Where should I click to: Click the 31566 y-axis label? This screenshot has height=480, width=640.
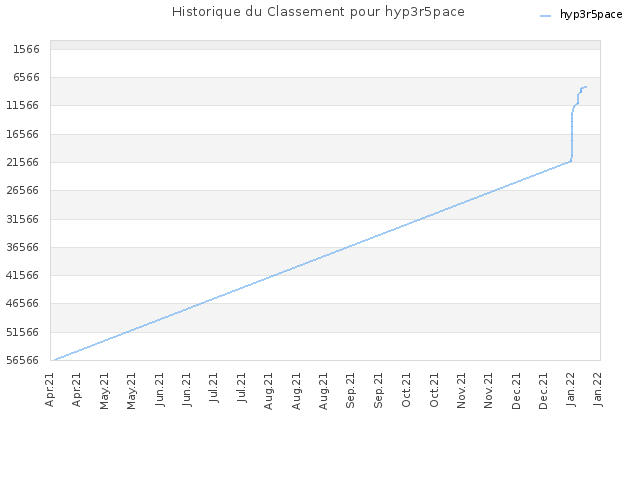coord(22,219)
